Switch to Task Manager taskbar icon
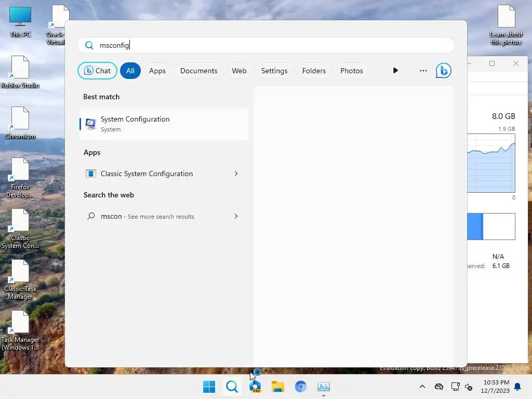Image resolution: width=532 pixels, height=399 pixels. [x=324, y=387]
